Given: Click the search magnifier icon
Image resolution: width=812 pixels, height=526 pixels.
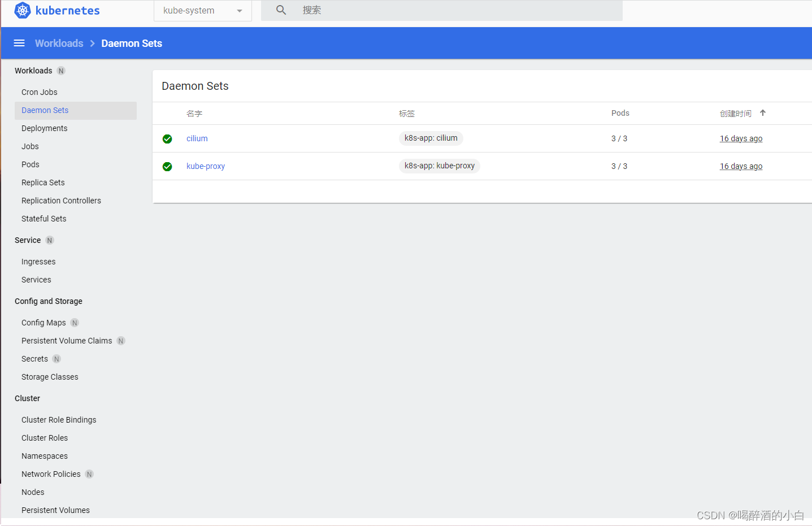Looking at the screenshot, I should point(281,10).
